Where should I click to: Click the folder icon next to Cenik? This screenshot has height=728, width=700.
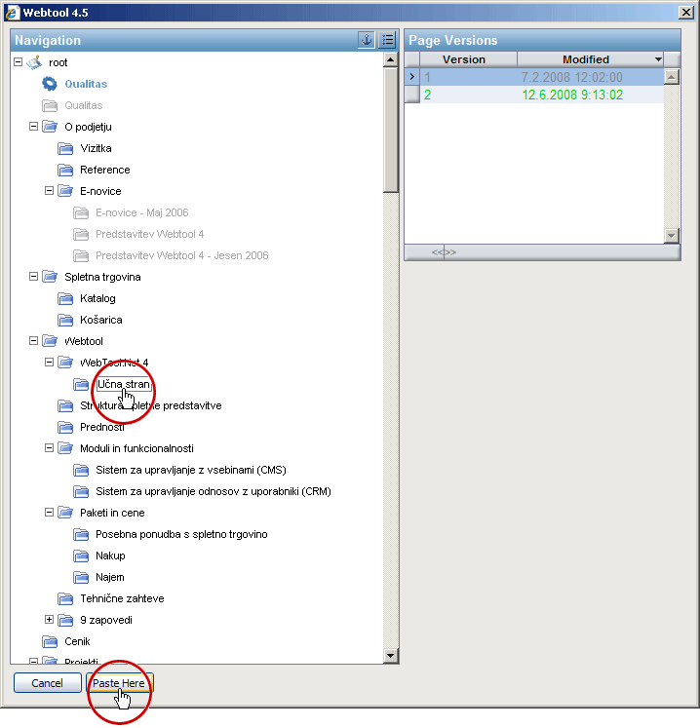click(50, 641)
